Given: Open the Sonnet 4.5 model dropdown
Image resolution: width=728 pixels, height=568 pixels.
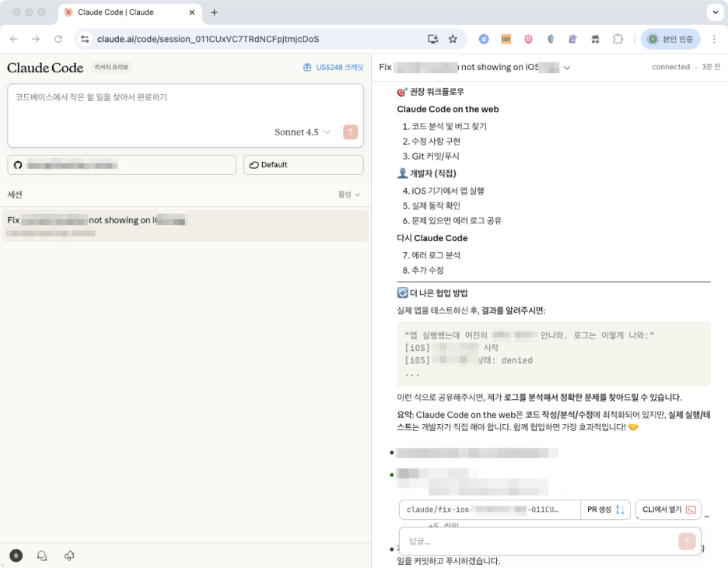Looking at the screenshot, I should point(303,132).
